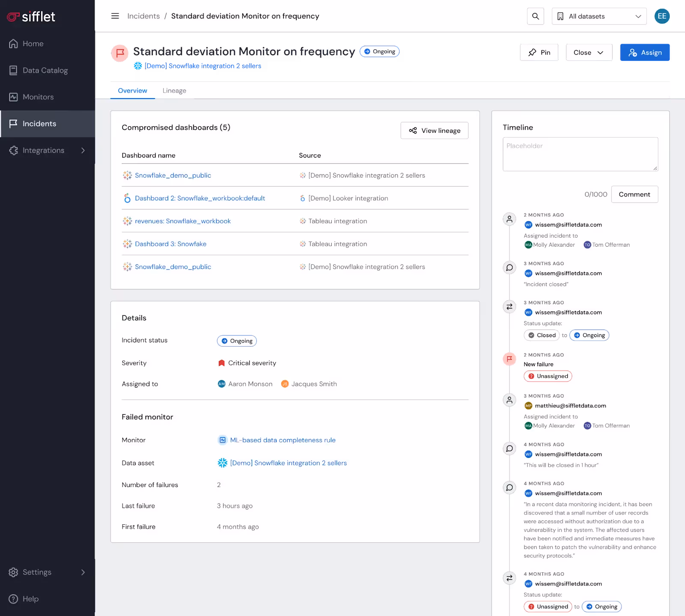Switch to the Lineage tab
Image resolution: width=685 pixels, height=616 pixels.
[174, 90]
